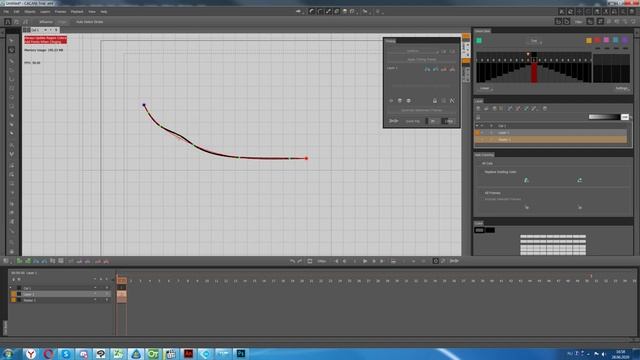Select Cel 1 row in Layers panel
The width and height of the screenshot is (640, 360).
coord(551,126)
